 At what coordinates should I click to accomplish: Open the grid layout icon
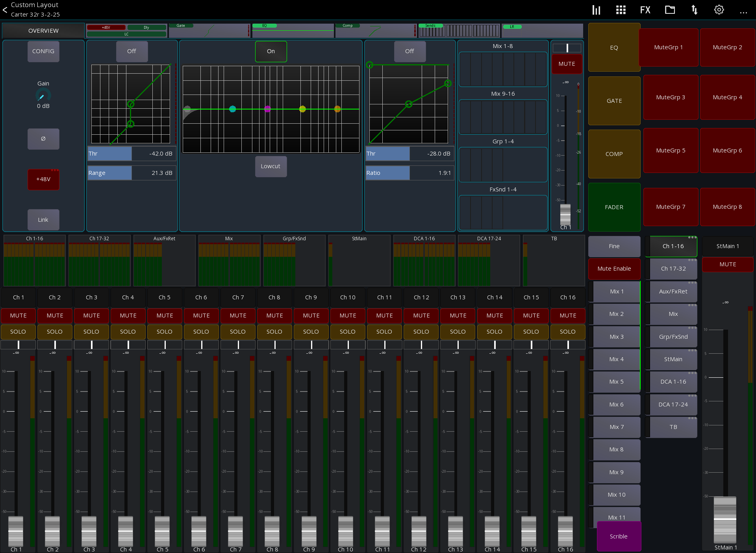pos(621,10)
